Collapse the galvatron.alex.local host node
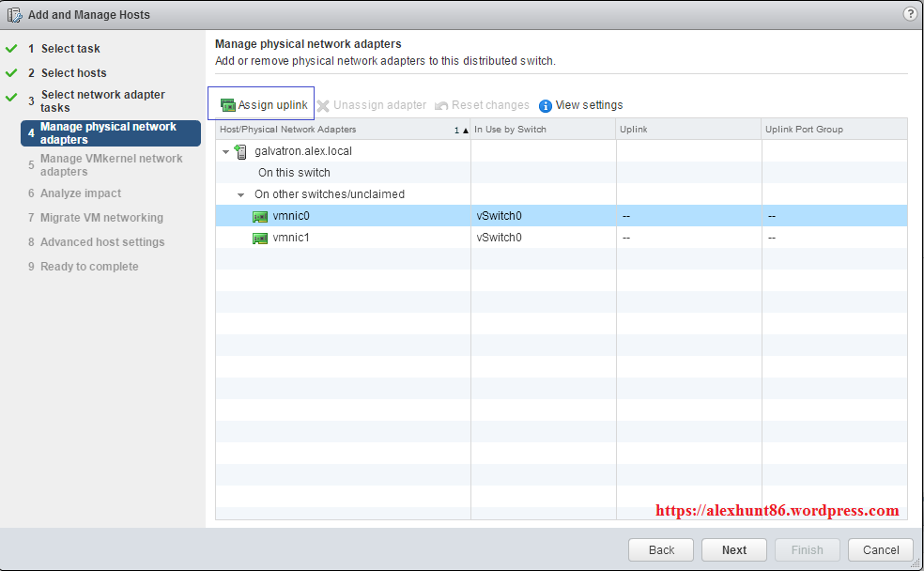 coord(225,151)
